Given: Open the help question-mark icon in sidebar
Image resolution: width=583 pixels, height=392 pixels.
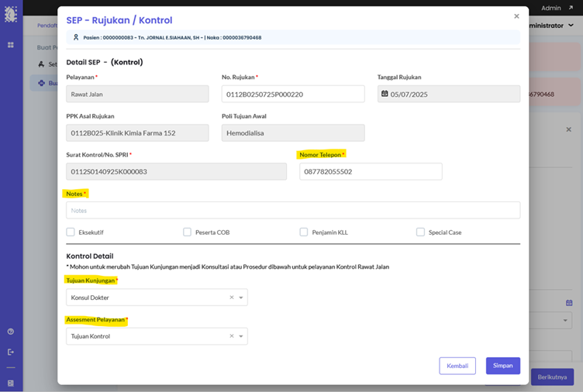Looking at the screenshot, I should [x=10, y=332].
